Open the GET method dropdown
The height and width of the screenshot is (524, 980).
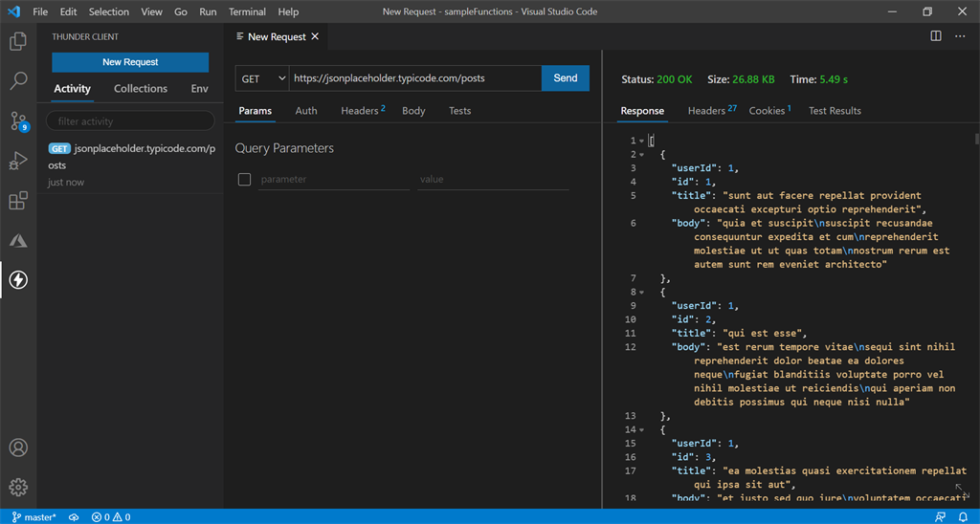(x=262, y=78)
